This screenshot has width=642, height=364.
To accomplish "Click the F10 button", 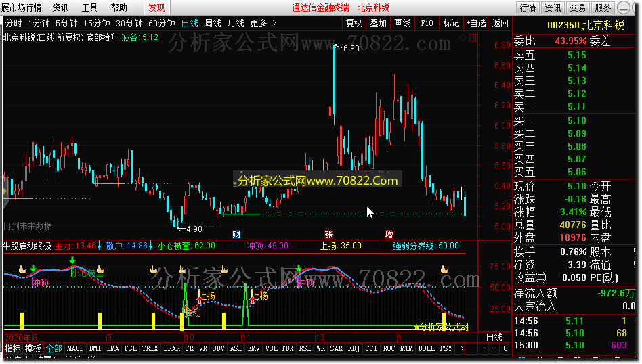I will pos(427,23).
